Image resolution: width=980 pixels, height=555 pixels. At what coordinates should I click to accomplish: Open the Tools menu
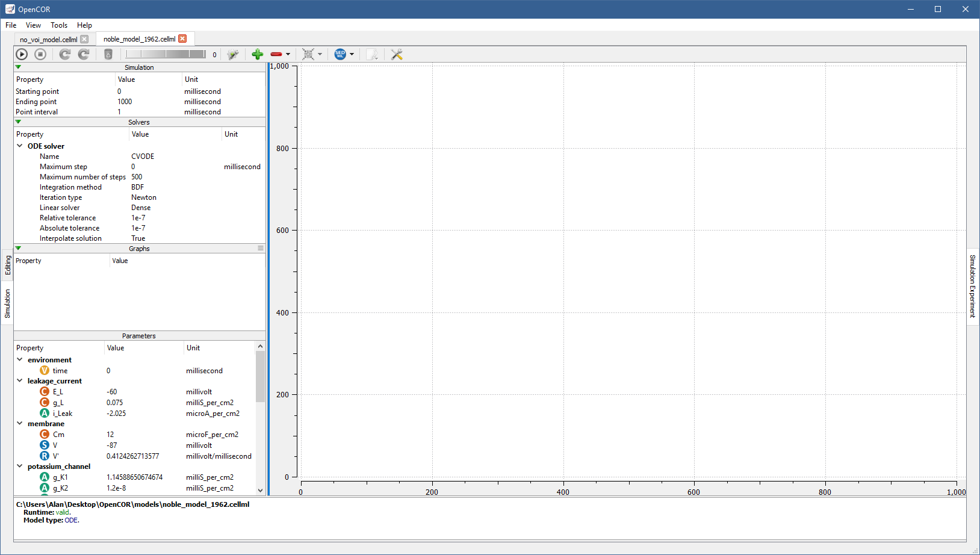[x=59, y=25]
